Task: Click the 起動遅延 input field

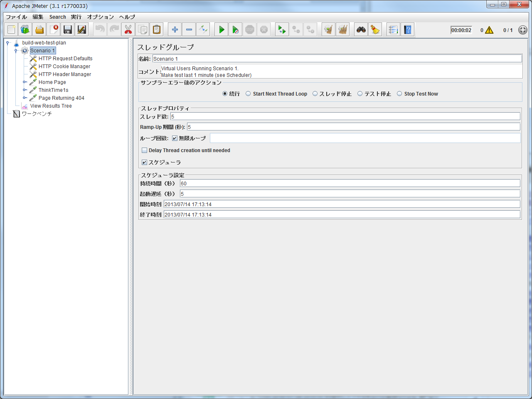Action: [350, 194]
